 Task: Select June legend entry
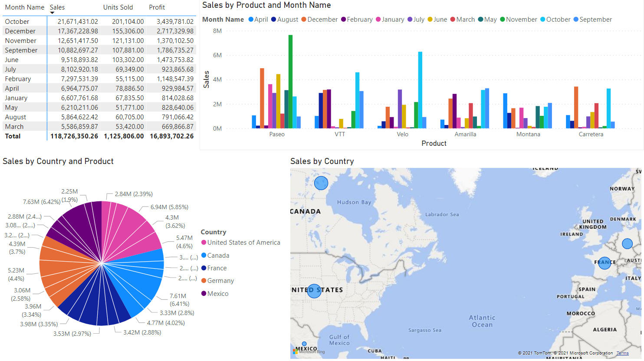click(x=437, y=20)
